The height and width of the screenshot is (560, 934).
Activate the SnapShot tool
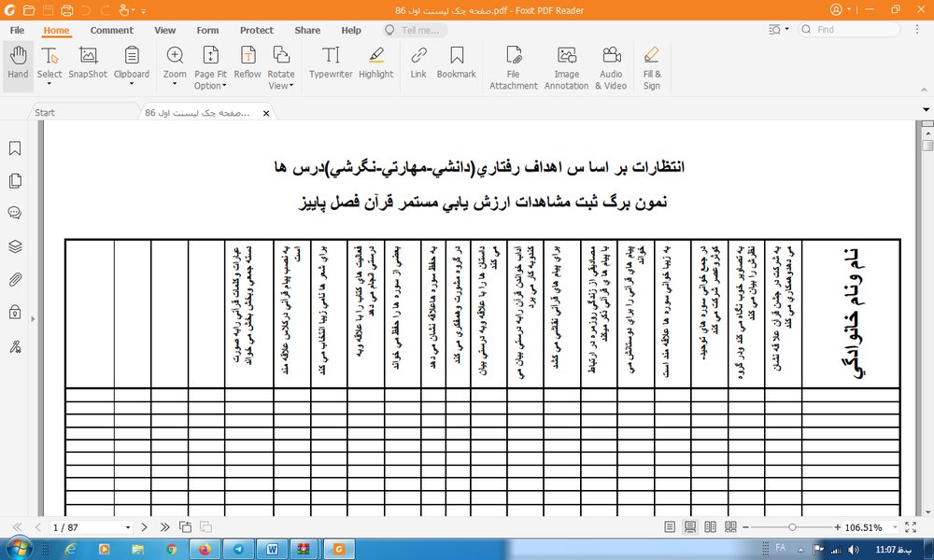point(88,63)
